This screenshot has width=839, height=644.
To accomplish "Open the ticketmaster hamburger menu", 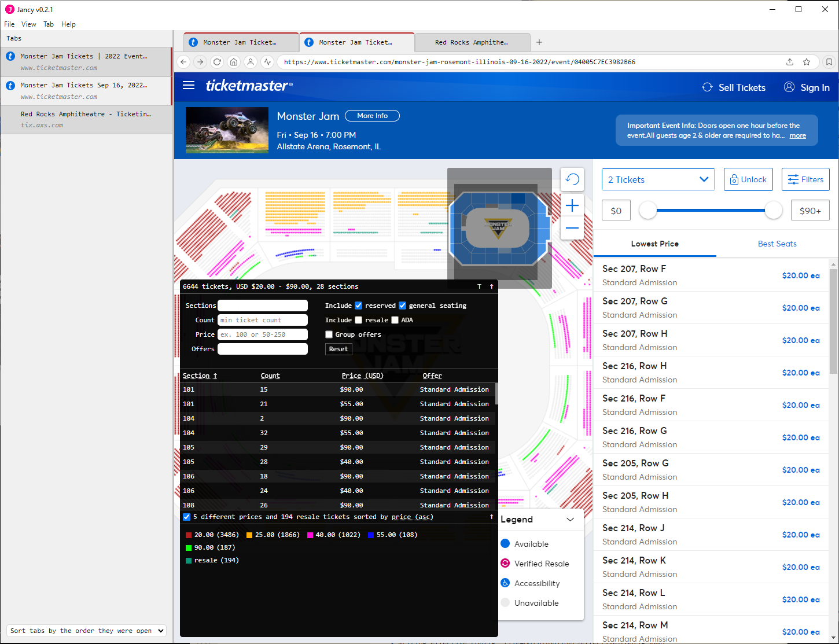I will point(189,86).
